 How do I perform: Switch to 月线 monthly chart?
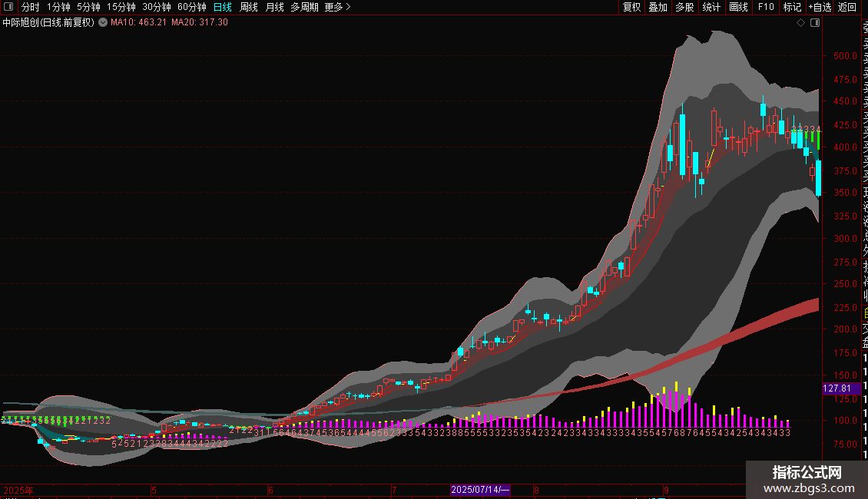pyautogui.click(x=274, y=7)
